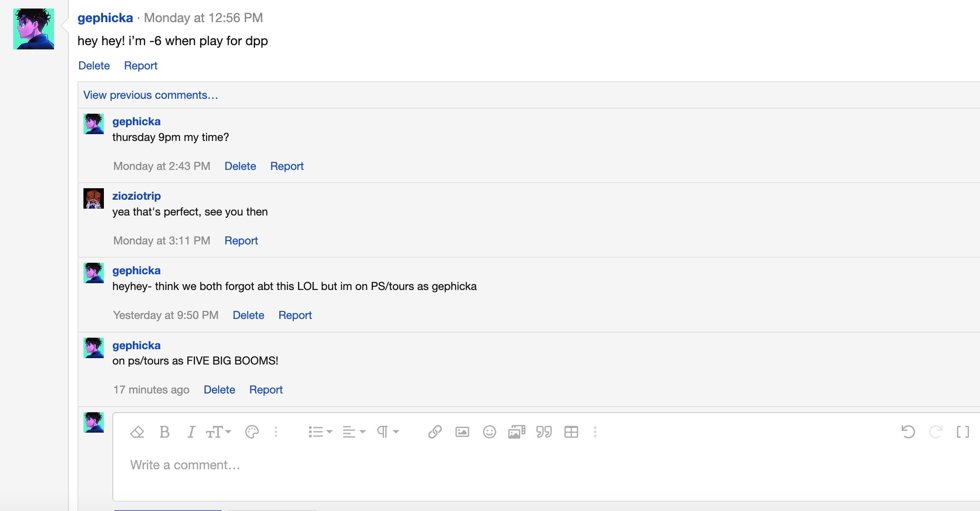This screenshot has width=980, height=511.
Task: Open the font size dropdown
Action: (218, 432)
